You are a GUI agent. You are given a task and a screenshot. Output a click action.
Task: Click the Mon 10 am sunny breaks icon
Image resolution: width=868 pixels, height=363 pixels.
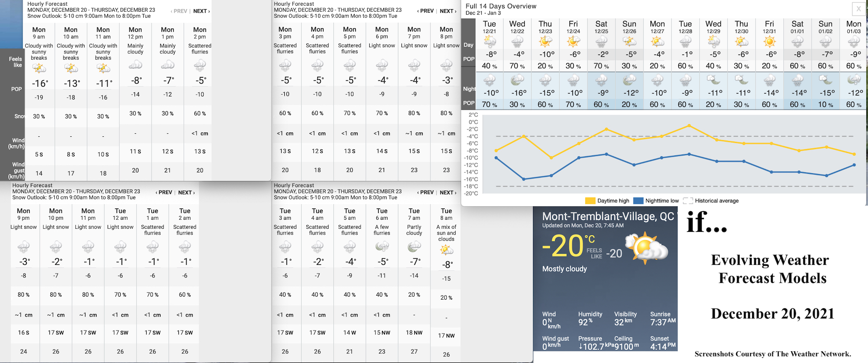(x=71, y=69)
